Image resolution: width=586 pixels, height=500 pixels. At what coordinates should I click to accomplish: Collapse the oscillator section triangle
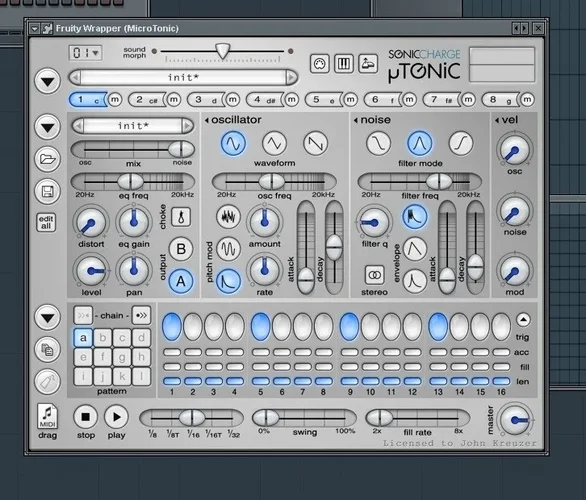point(206,120)
